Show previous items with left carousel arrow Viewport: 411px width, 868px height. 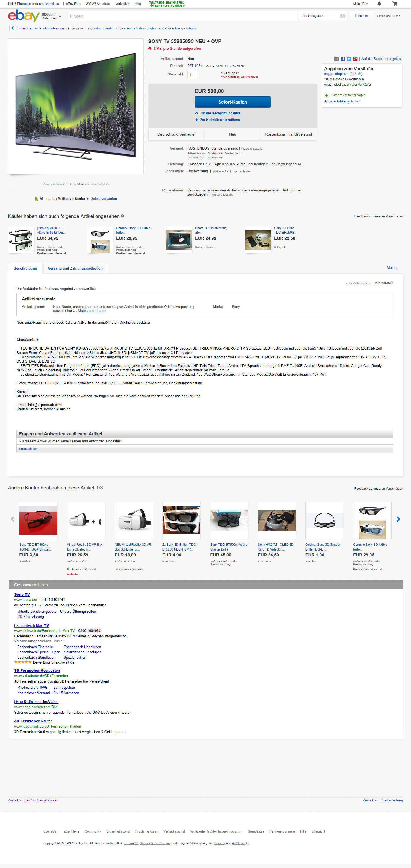(12, 519)
